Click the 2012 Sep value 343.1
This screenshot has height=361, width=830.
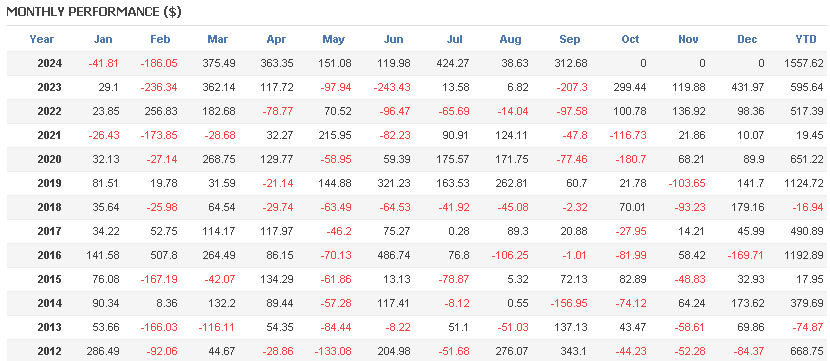[574, 351]
